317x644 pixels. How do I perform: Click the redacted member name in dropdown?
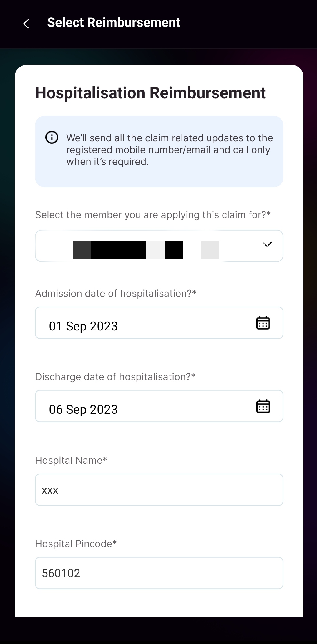[x=128, y=250]
